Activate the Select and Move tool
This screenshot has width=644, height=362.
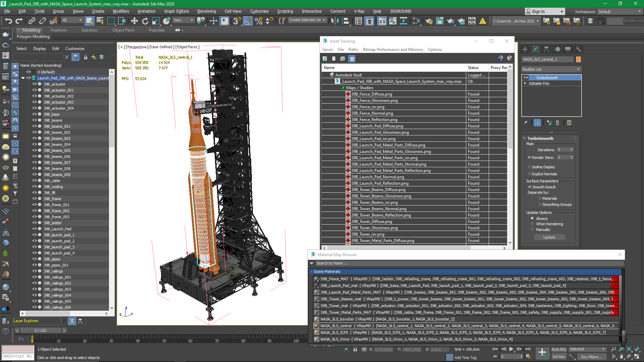click(x=134, y=21)
